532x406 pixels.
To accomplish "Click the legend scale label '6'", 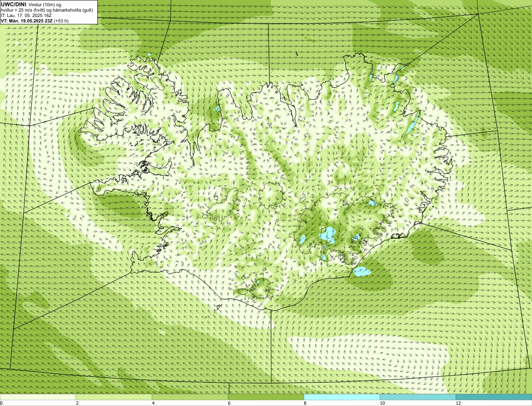I will pyautogui.click(x=229, y=403).
